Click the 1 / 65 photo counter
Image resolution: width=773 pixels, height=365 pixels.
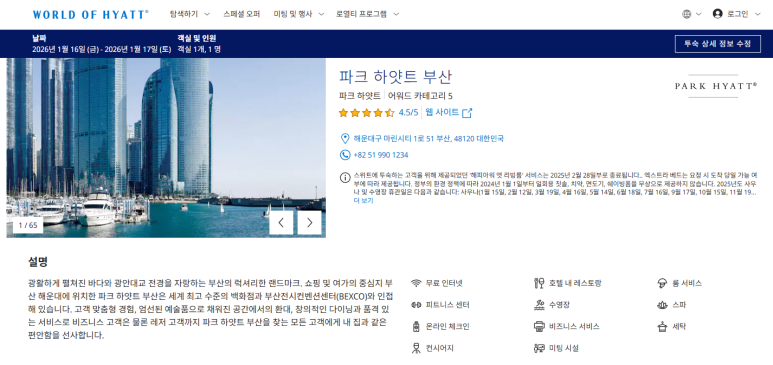pyautogui.click(x=28, y=225)
